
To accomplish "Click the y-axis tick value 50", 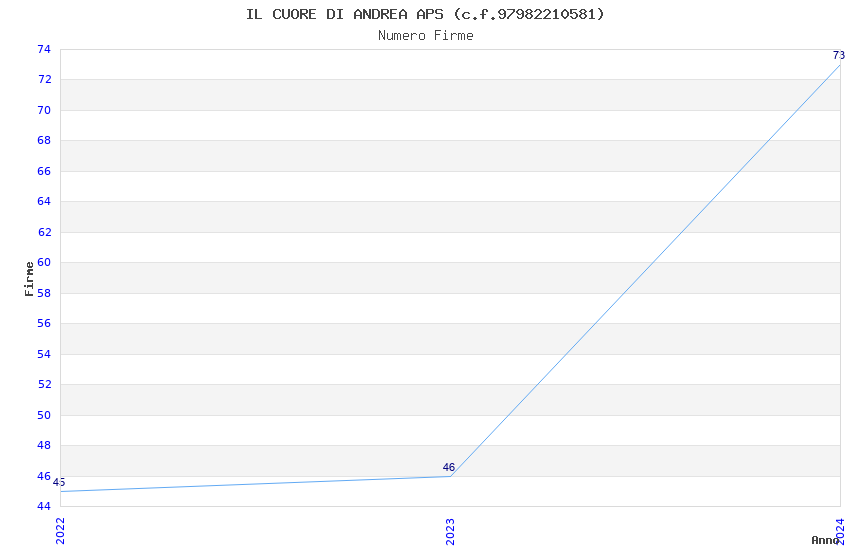I will click(x=44, y=415).
